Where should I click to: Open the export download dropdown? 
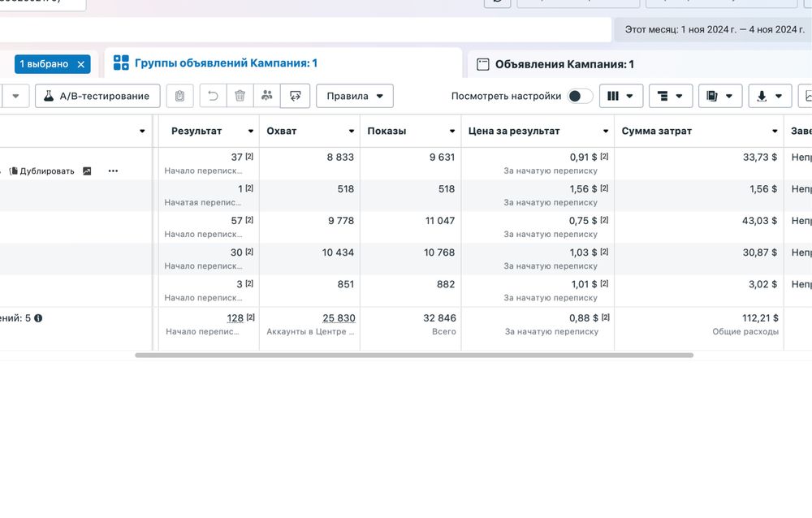(769, 96)
